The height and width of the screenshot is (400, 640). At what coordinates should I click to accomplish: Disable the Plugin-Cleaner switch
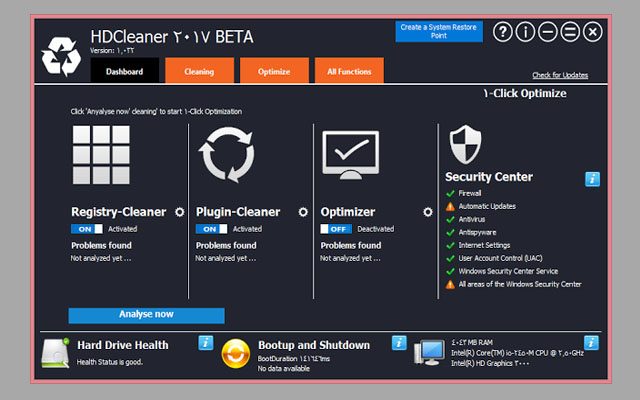point(212,229)
